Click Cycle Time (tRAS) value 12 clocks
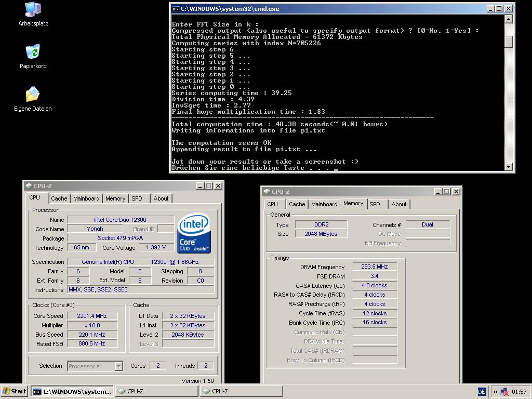Screen dimensions: 532x399 375,313
